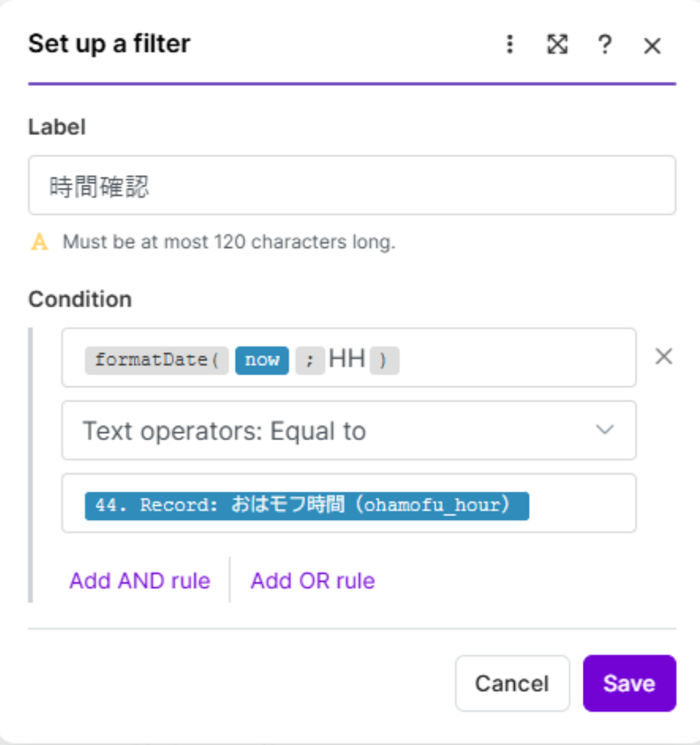Select the 44. Record ohamofu_hour pill
Viewport: 700px width, 745px height.
(307, 506)
